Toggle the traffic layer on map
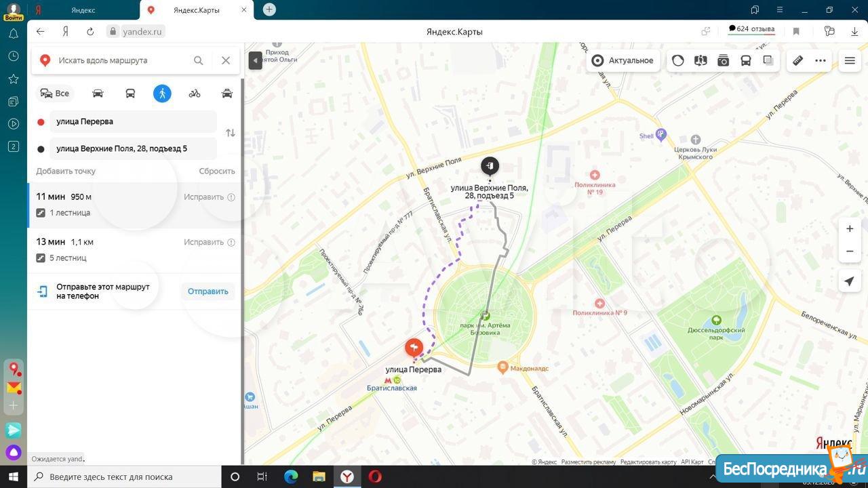 pos(678,60)
